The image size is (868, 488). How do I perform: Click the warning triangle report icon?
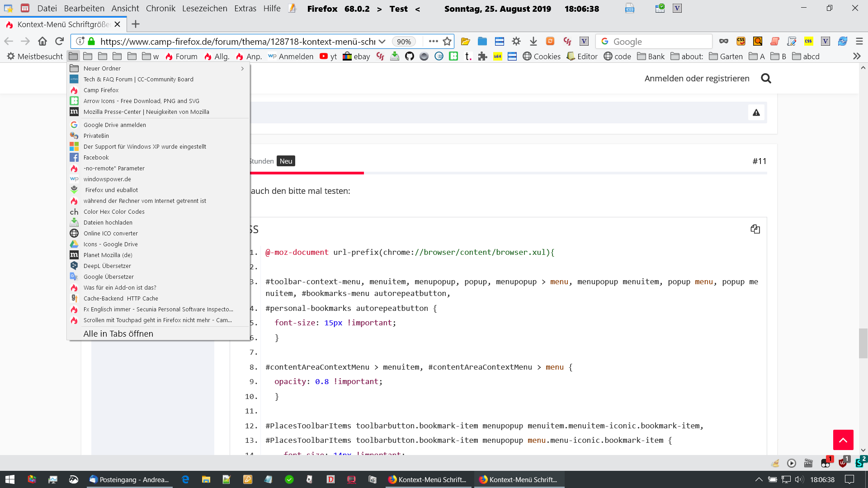click(x=756, y=113)
